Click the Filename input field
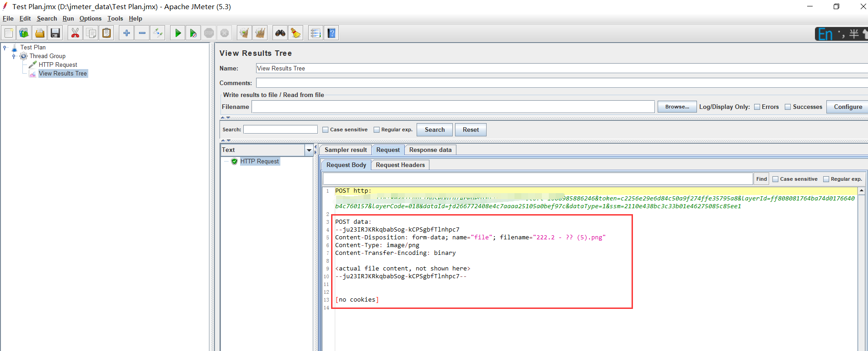This screenshot has width=868, height=351. click(x=453, y=107)
